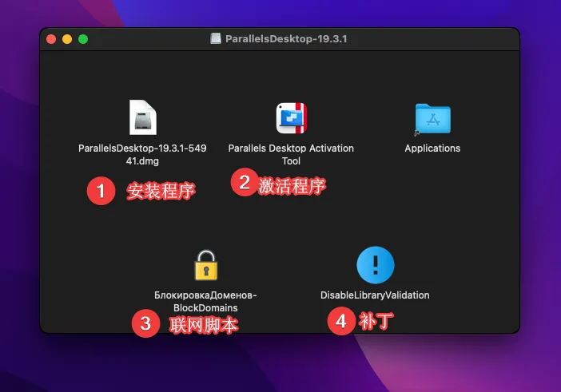Click the Parallels Desktop Activation Tool name label
Screen dimensions: 561x392
point(291,154)
